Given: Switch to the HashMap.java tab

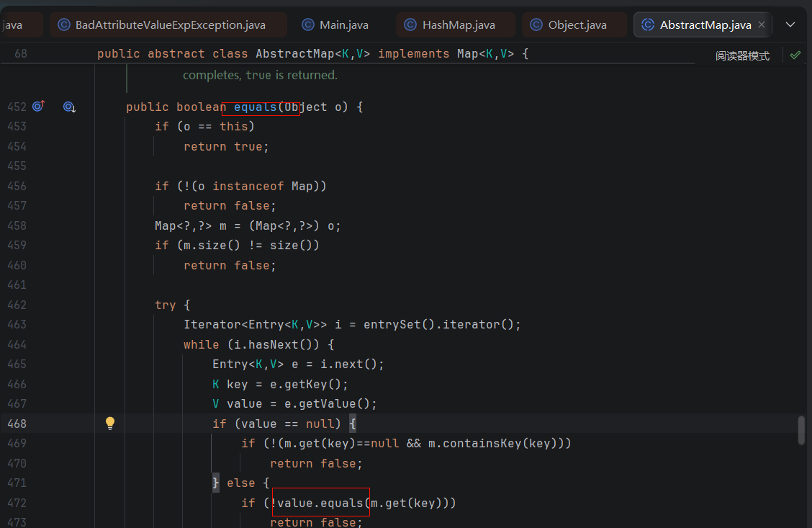Looking at the screenshot, I should pyautogui.click(x=459, y=25).
